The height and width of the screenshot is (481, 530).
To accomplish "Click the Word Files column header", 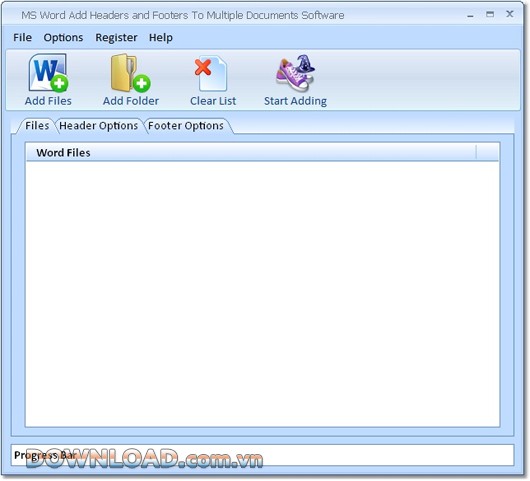I will (251, 152).
